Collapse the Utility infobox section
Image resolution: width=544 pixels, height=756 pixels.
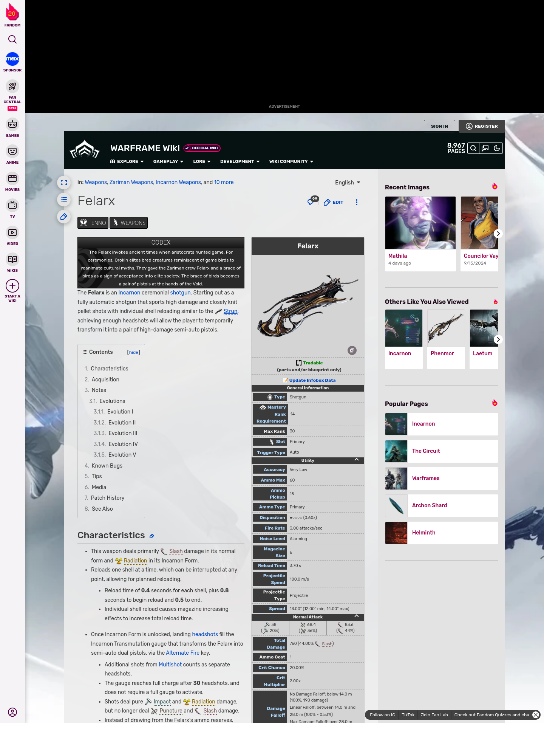click(357, 460)
